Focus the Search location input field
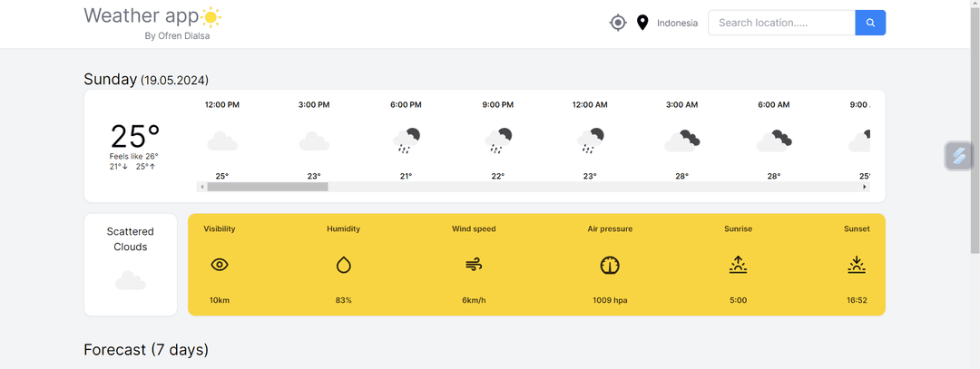 (781, 23)
